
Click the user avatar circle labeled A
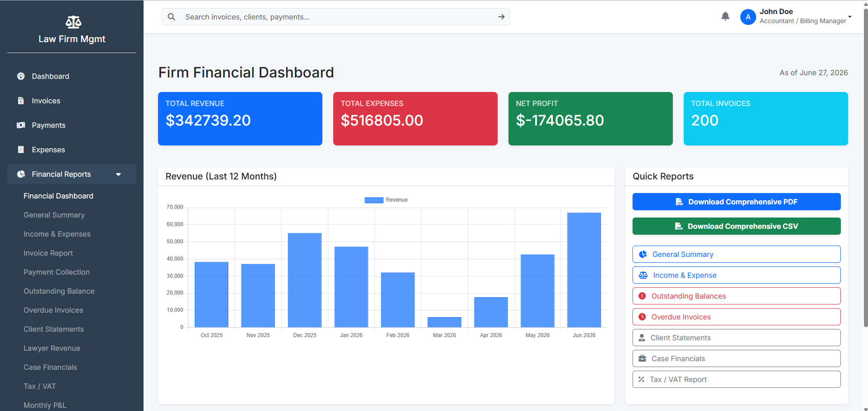coord(748,17)
